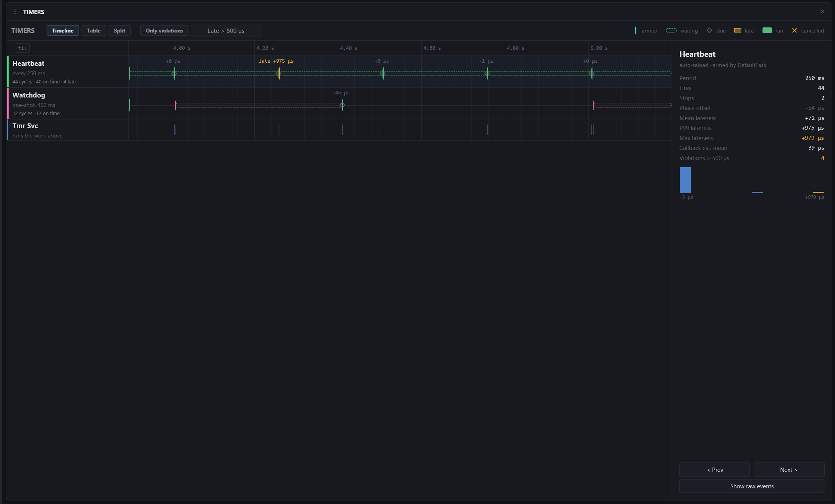
Task: Select the Heartbeat marker labeled -1 µs
Action: coord(487,73)
